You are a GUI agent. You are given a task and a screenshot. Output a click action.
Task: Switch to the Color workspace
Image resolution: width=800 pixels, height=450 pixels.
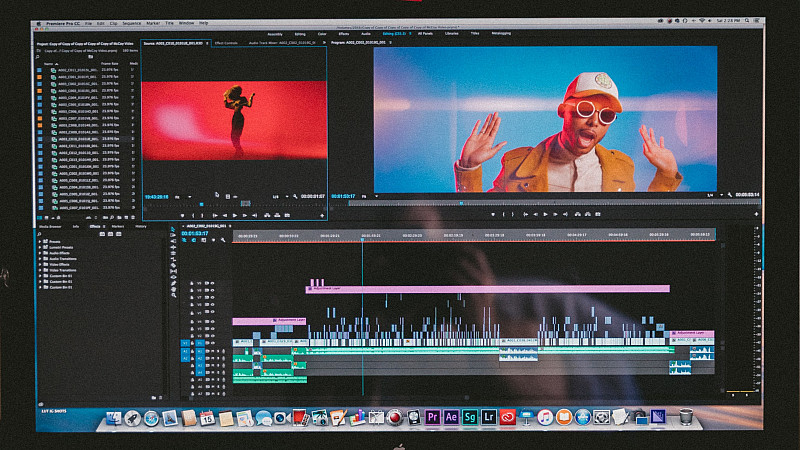(x=322, y=34)
